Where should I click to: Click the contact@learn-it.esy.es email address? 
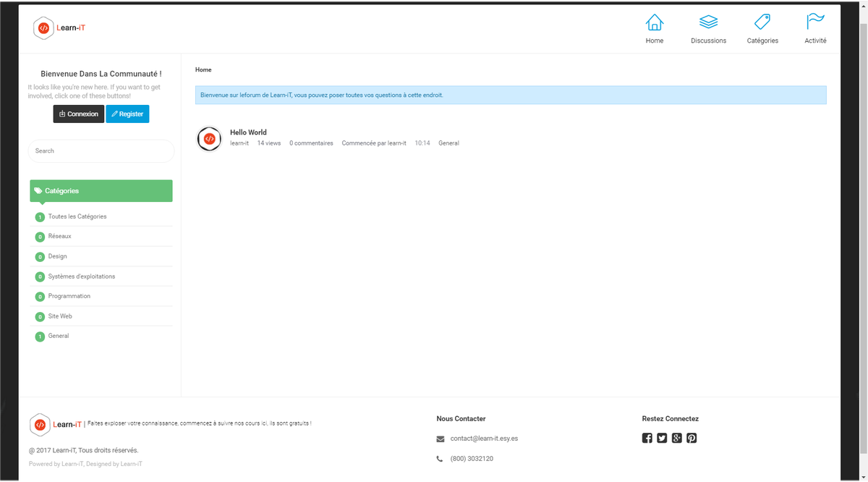coord(484,439)
